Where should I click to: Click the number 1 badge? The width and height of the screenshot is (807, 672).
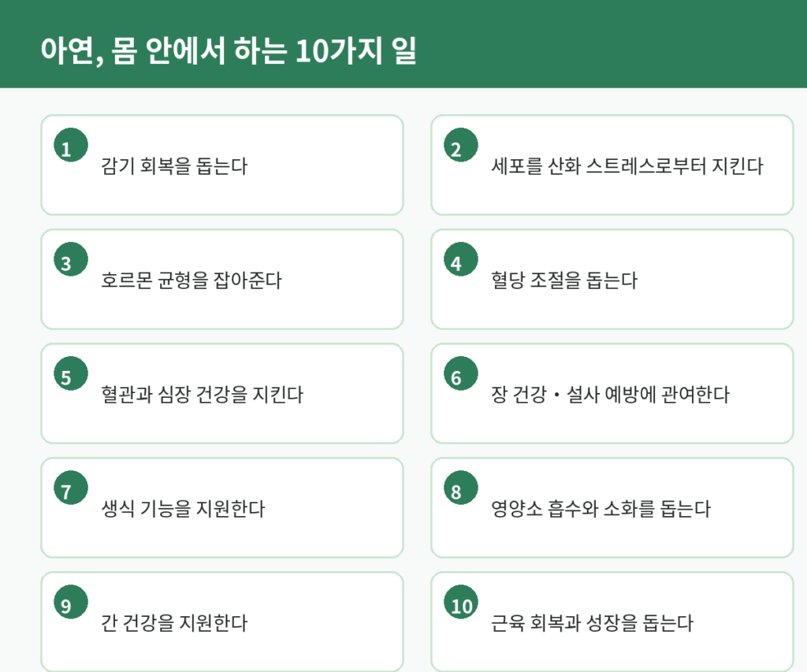[x=70, y=145]
